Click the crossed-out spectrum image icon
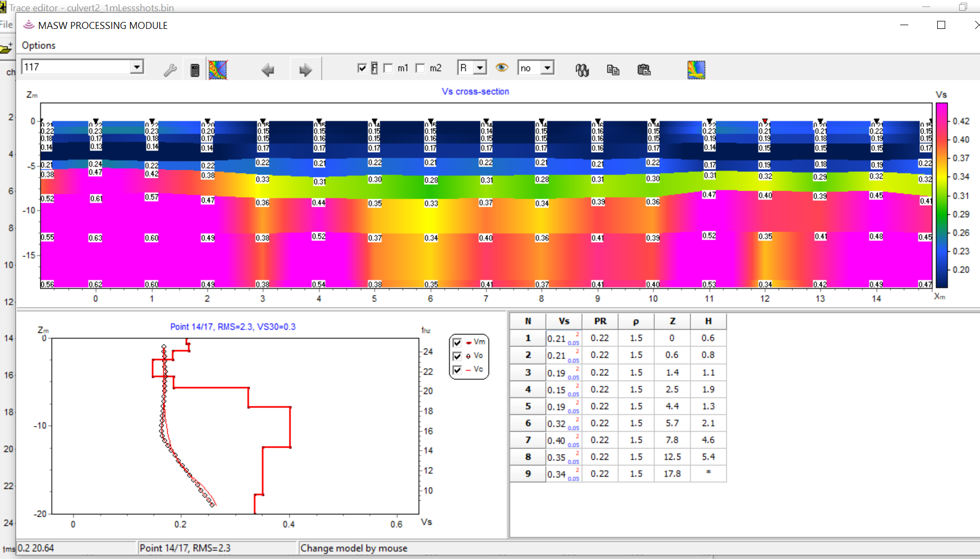This screenshot has height=559, width=980. tap(218, 70)
